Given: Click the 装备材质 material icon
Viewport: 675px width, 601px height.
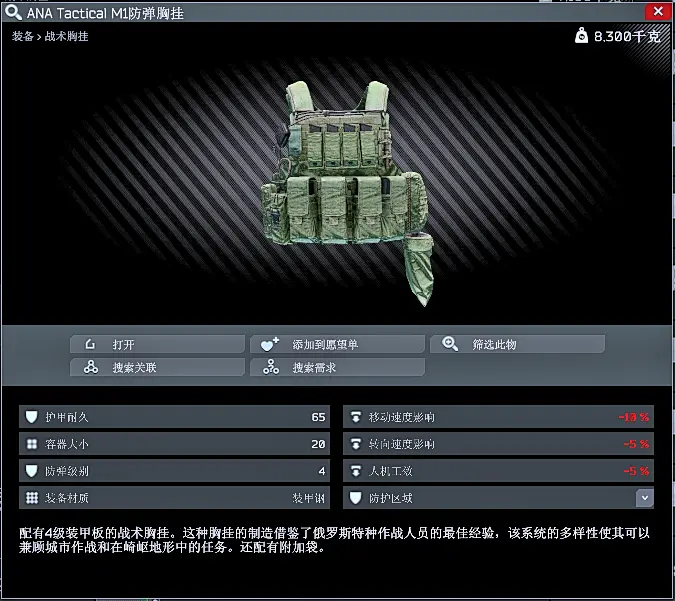Looking at the screenshot, I should [32, 498].
